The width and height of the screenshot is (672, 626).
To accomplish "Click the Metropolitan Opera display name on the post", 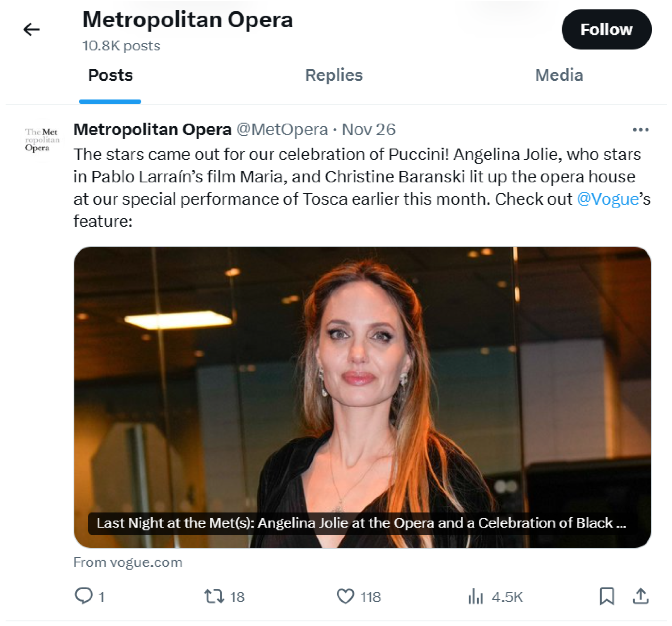I will [x=153, y=129].
